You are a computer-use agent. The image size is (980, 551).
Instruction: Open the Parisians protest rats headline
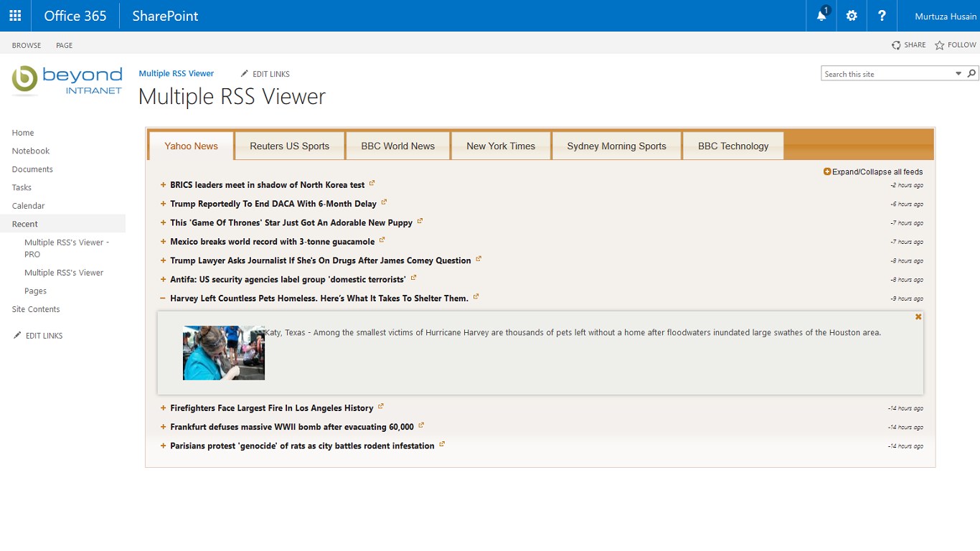click(x=302, y=446)
